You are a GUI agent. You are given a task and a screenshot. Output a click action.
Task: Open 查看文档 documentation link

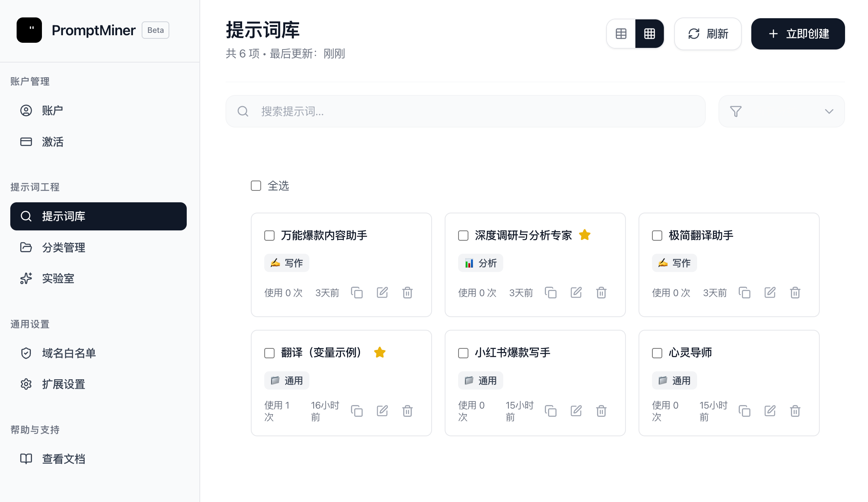click(63, 459)
